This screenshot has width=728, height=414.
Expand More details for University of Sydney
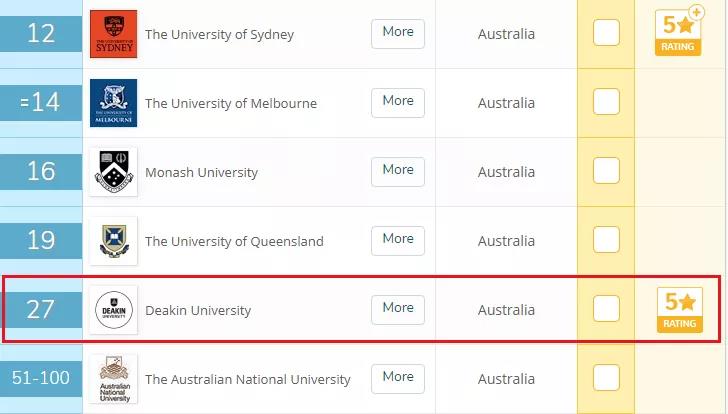(398, 32)
